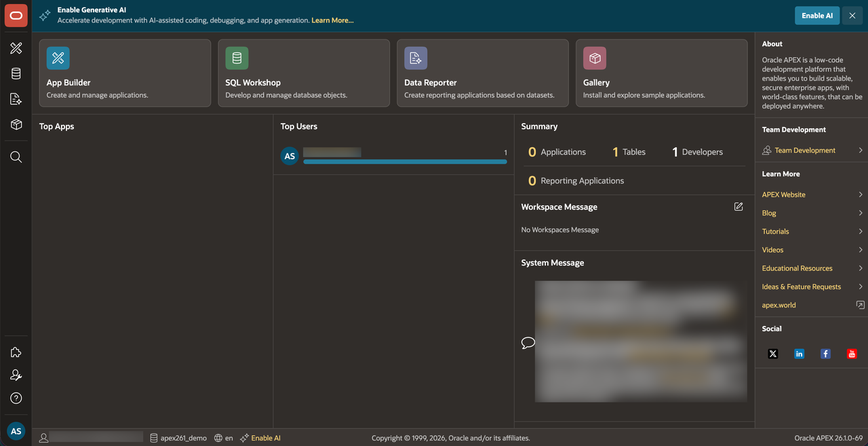Viewport: 868px width, 446px height.
Task: Click the external link icon beside apex.world
Action: [860, 305]
